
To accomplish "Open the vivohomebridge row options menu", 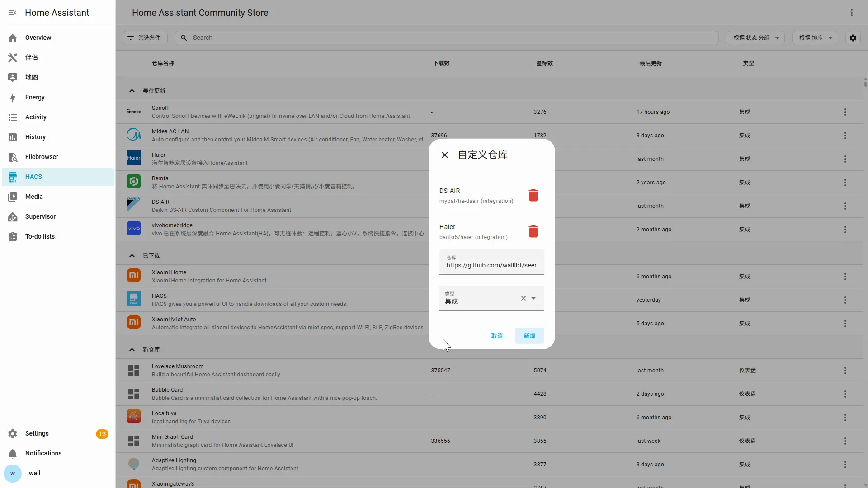I will pos(845,230).
